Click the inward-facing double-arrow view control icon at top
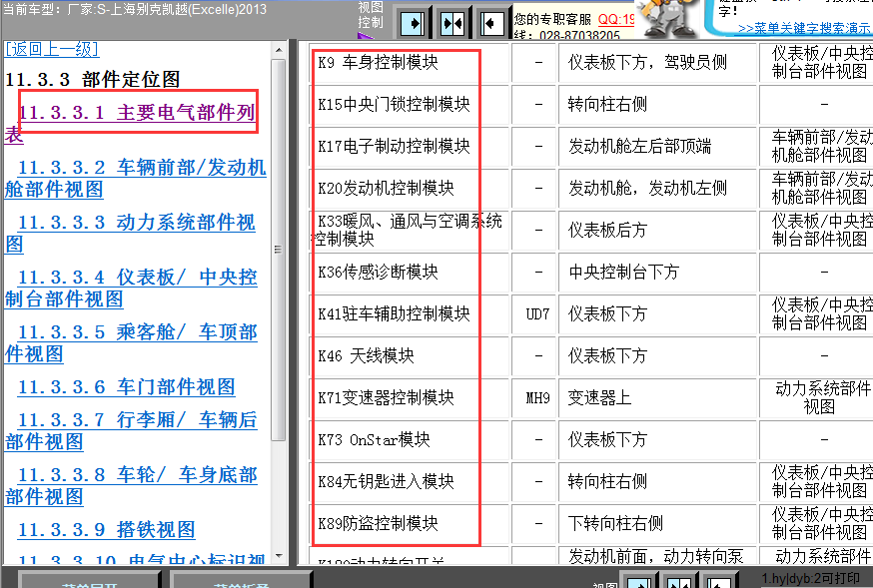This screenshot has height=588, width=873. coord(452,24)
